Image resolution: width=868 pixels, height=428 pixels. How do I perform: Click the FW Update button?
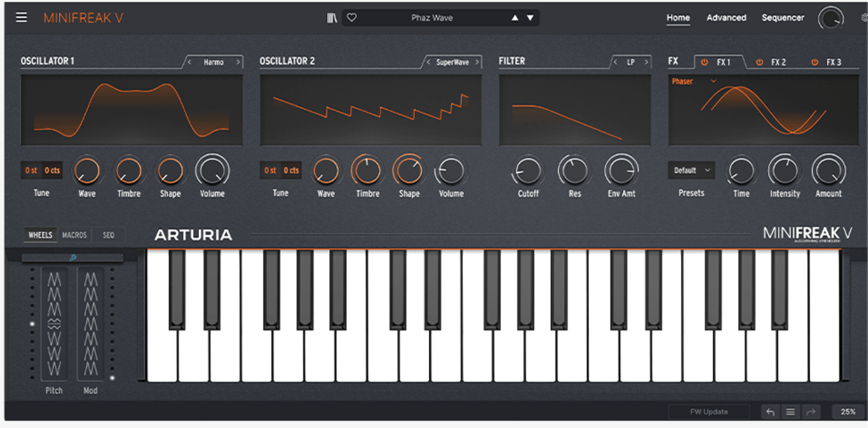(x=709, y=411)
